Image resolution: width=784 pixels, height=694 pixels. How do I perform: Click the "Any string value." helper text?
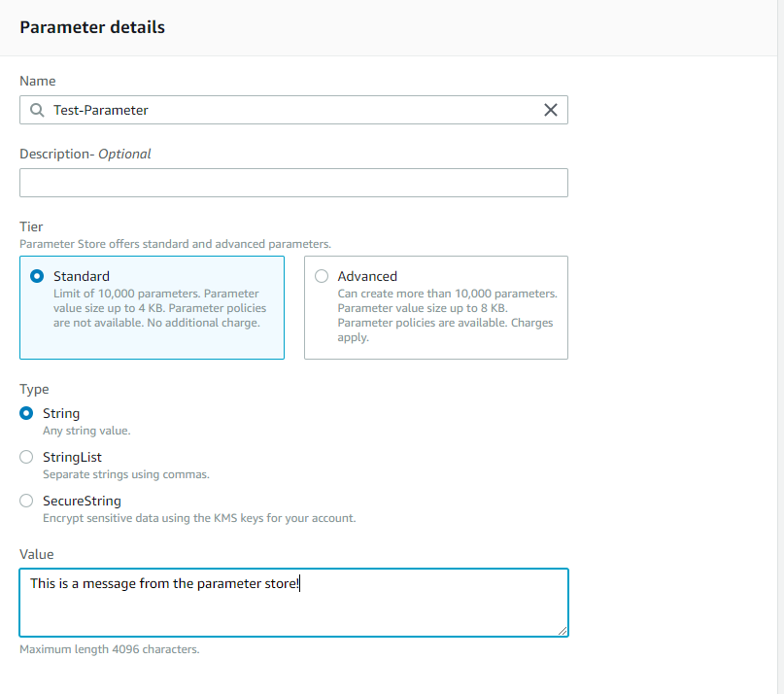point(86,431)
